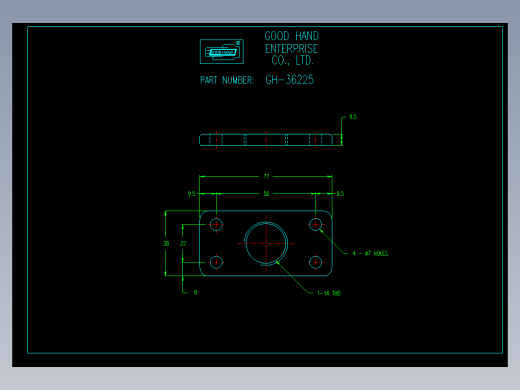Select the 77 overall width dimension

pyautogui.click(x=266, y=176)
